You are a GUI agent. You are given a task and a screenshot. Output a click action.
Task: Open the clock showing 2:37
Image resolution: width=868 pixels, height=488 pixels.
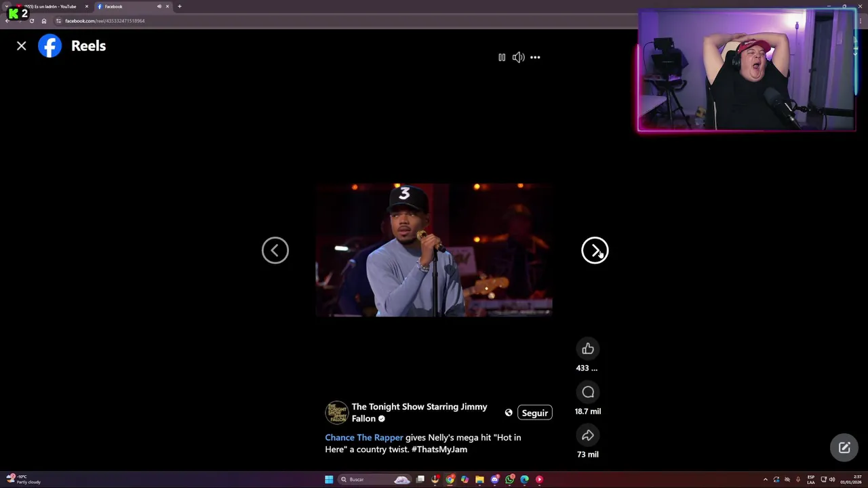851,480
